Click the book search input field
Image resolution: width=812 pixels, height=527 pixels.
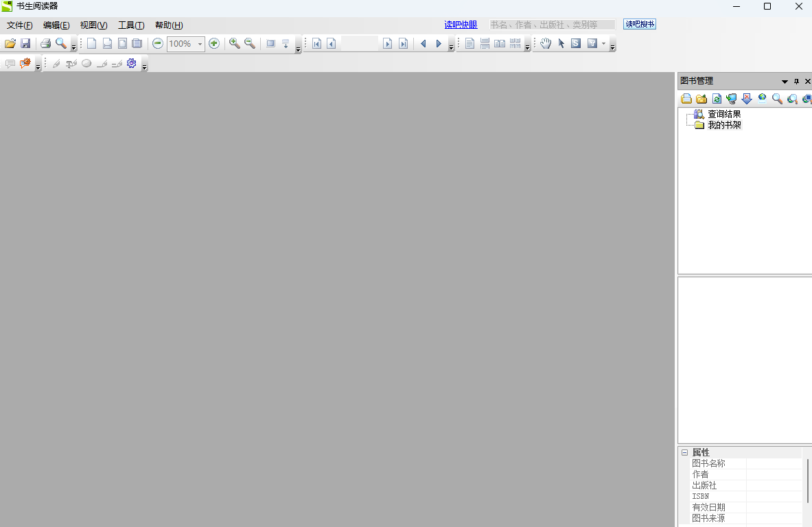tap(552, 25)
